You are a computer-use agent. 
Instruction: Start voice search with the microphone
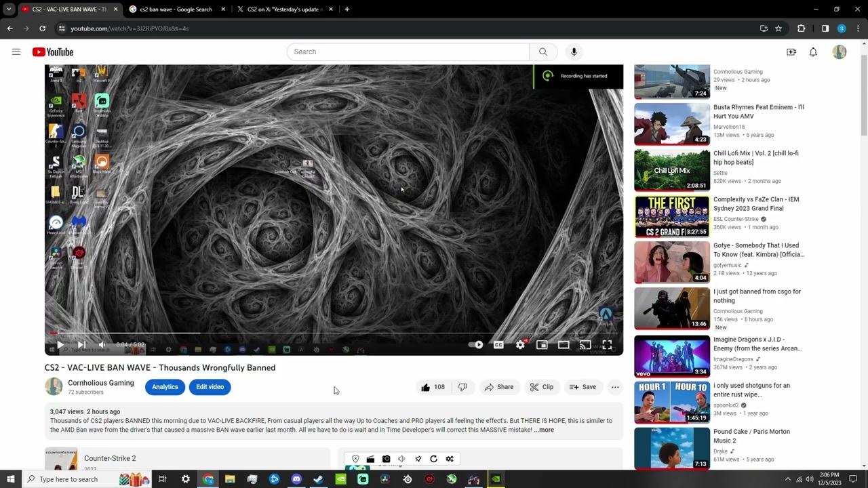[x=574, y=52]
